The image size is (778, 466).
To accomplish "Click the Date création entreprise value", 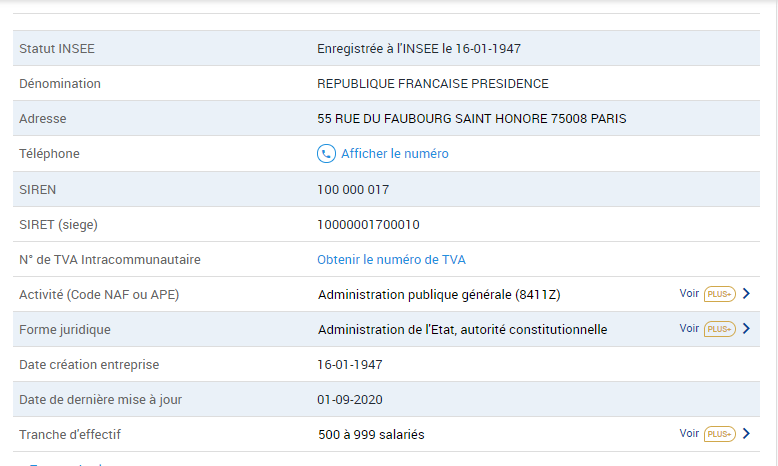I will pyautogui.click(x=350, y=365).
